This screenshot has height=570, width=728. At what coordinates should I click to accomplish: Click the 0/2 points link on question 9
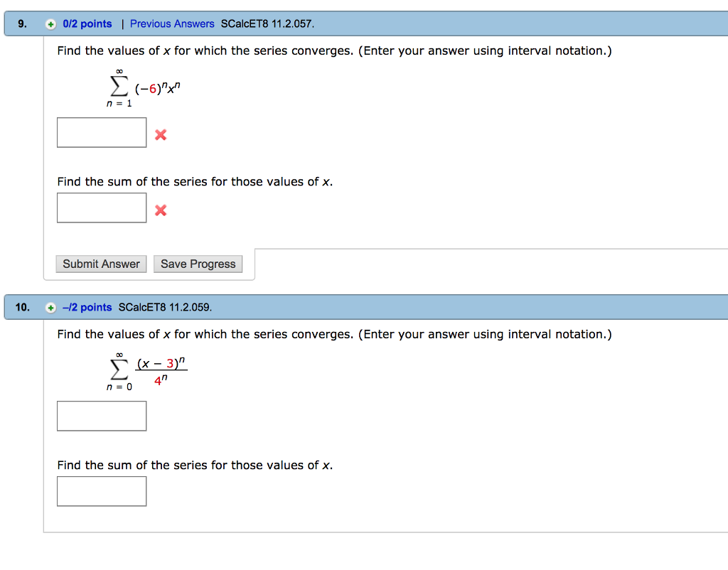coord(86,23)
